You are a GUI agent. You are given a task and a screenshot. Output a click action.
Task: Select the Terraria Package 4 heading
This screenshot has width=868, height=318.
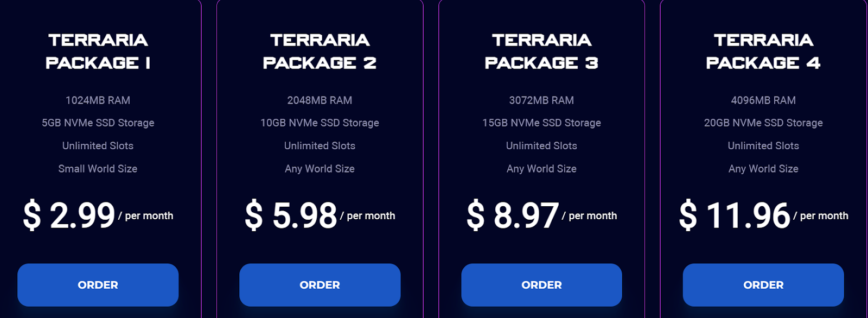pyautogui.click(x=763, y=52)
